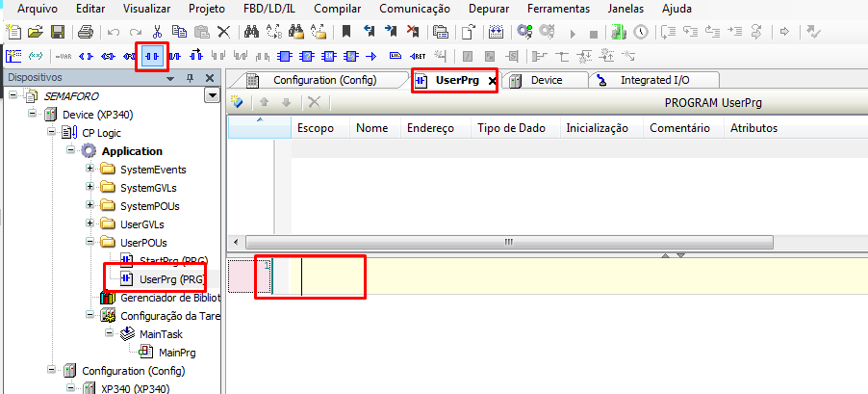868x394 pixels.
Task: Click the Insert Network toolbar icon
Action: pyautogui.click(x=13, y=55)
